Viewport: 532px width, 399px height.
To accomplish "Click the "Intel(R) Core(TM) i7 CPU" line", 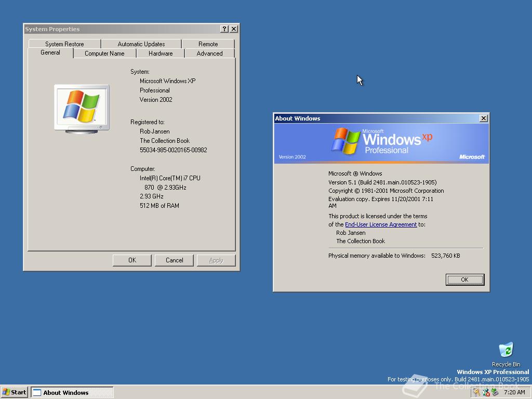I will pyautogui.click(x=170, y=178).
